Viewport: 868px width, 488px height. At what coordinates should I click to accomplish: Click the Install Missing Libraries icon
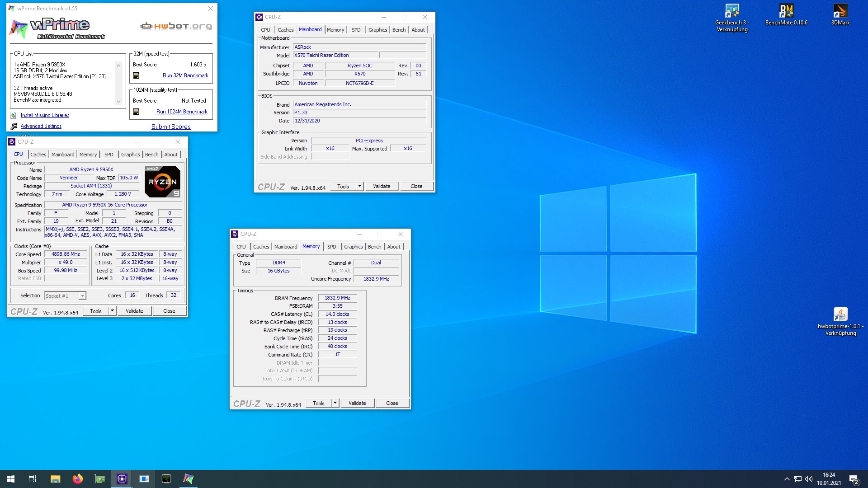14,116
